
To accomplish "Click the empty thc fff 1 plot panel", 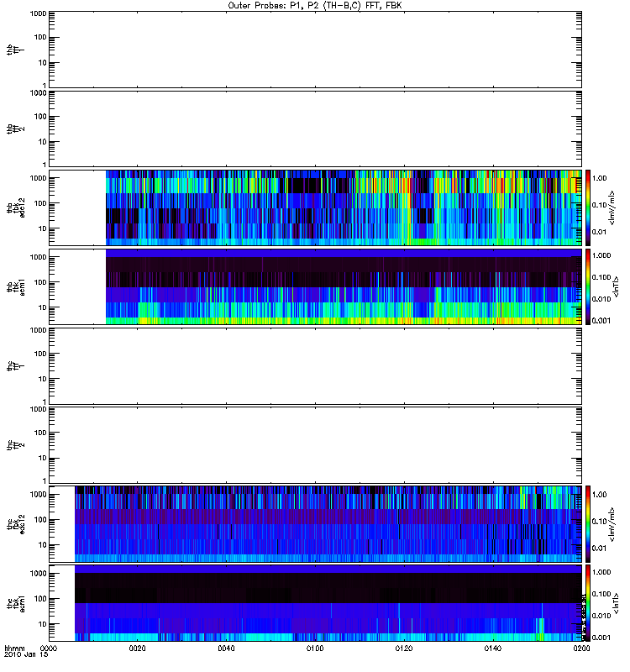I will [316, 366].
